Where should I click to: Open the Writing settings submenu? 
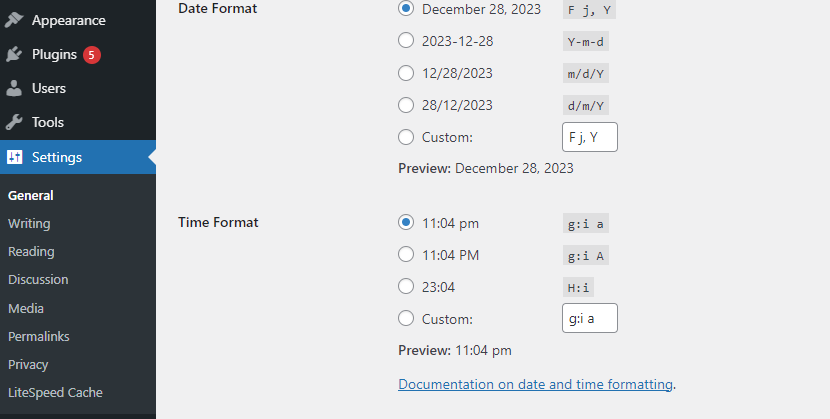[x=29, y=224]
